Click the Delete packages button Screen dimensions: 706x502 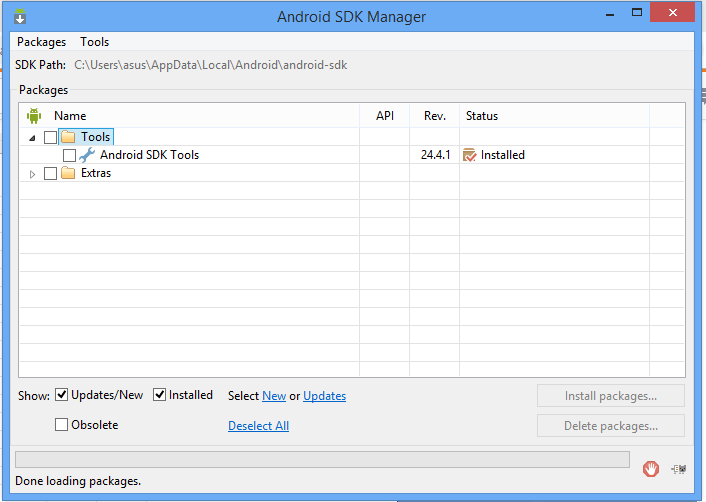[611, 425]
